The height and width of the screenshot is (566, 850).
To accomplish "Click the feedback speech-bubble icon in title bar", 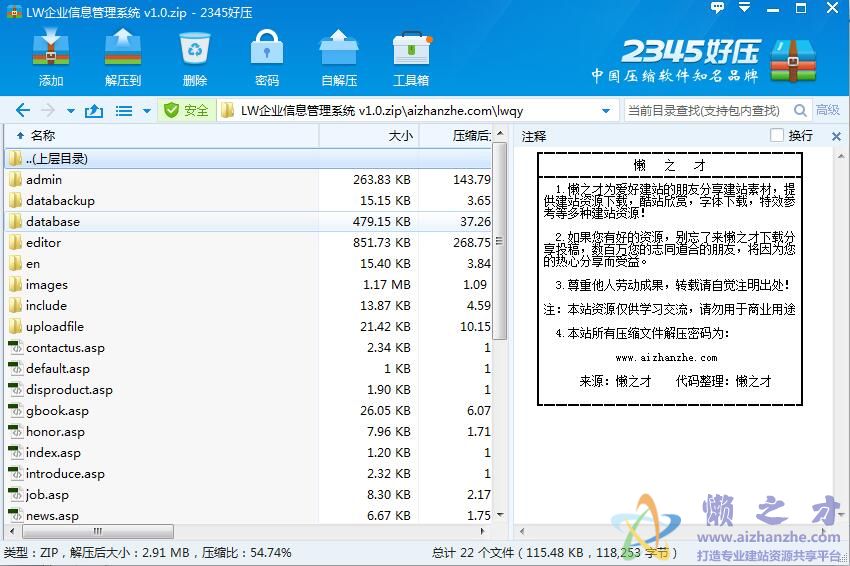I will click(717, 8).
